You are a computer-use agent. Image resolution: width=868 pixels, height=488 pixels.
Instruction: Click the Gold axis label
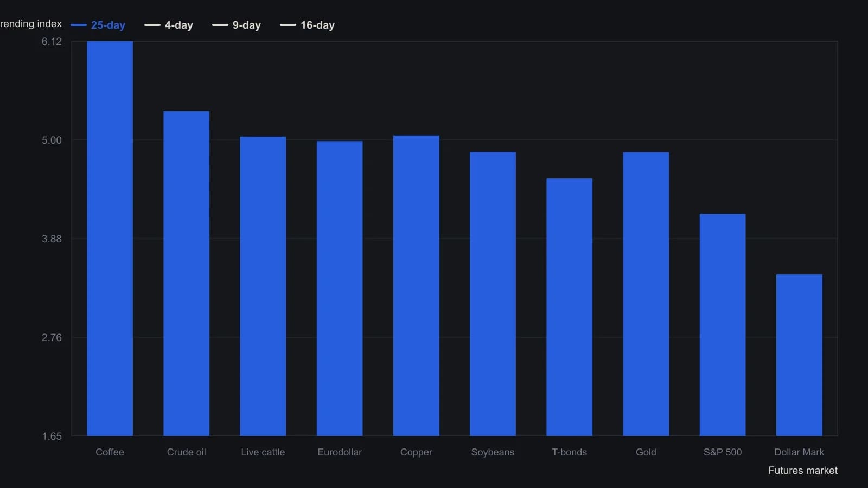pos(646,452)
